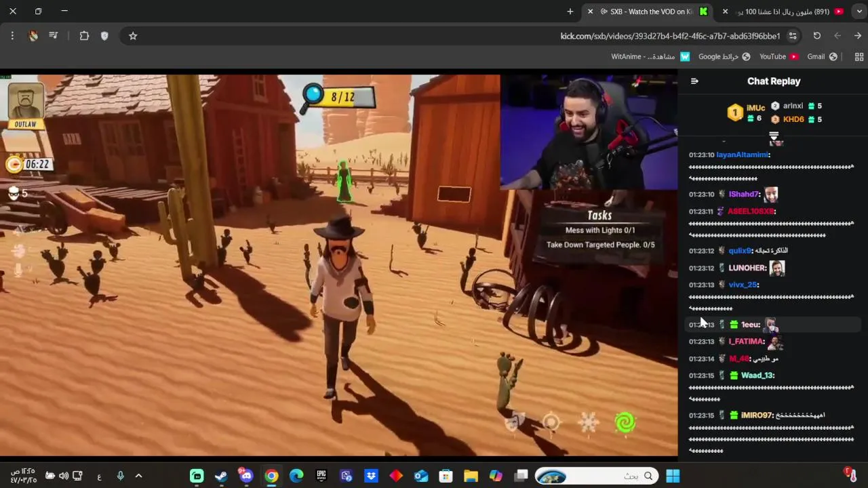Viewport: 868px width, 488px height.
Task: Open Google Chrome from the taskbar
Action: coord(271,476)
